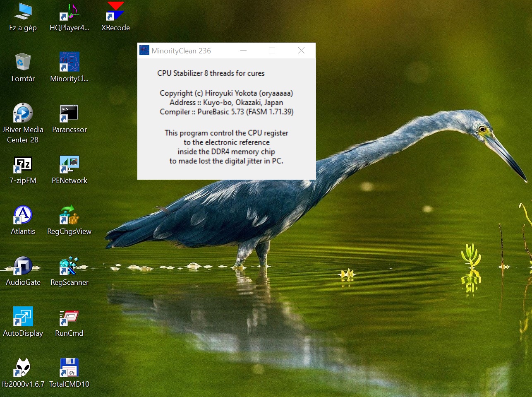
Task: Minimize the MinorityClean 236 window
Action: coord(244,51)
